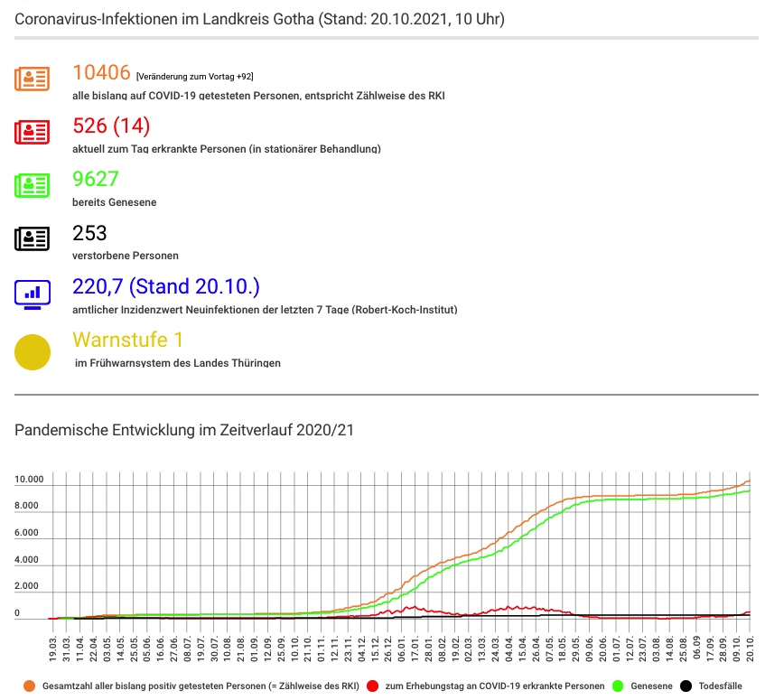Click the 6.000 y-axis label

pos(26,532)
